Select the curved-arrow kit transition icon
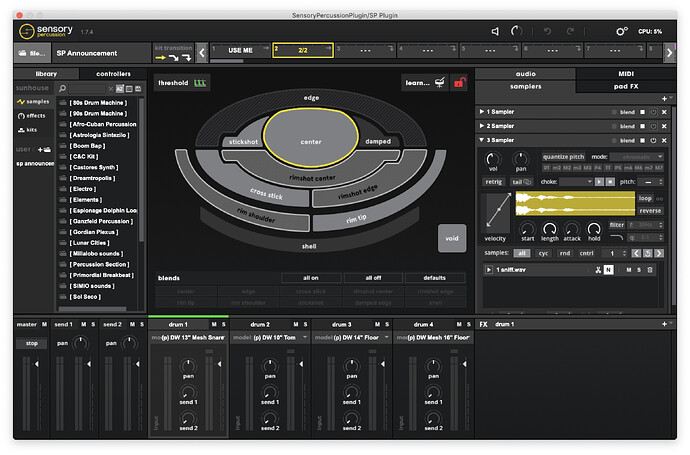Image resolution: width=690 pixels, height=455 pixels. point(173,58)
